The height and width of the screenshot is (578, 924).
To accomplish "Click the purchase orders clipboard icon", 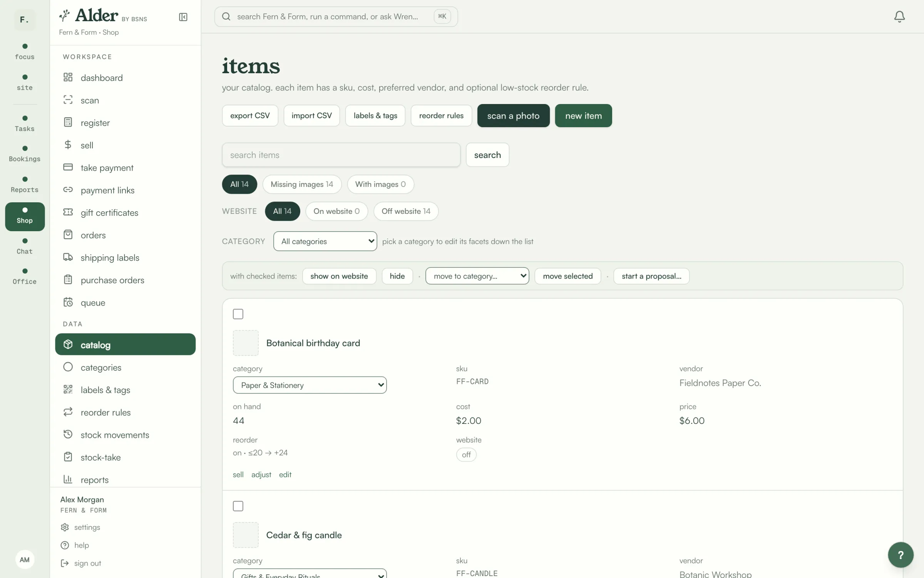I will [x=68, y=280].
